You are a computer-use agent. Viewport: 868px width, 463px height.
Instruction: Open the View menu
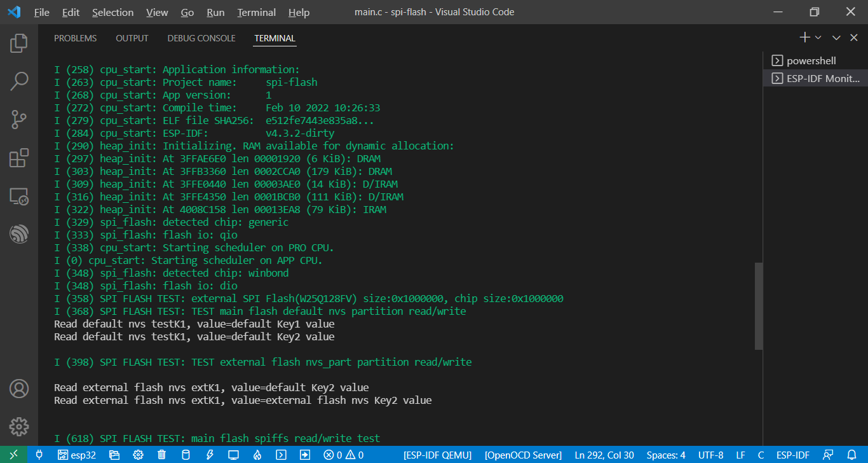(157, 12)
